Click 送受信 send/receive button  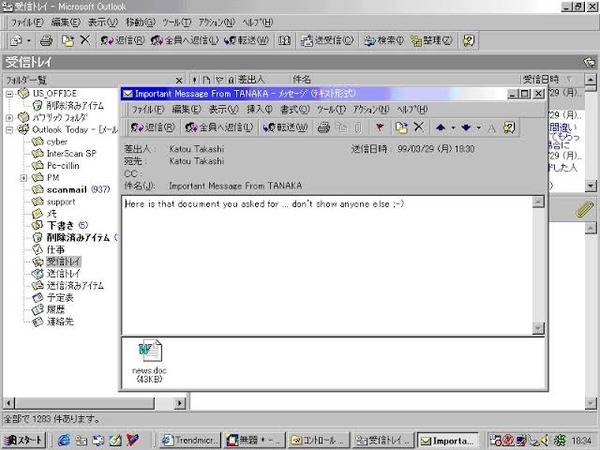coord(326,40)
